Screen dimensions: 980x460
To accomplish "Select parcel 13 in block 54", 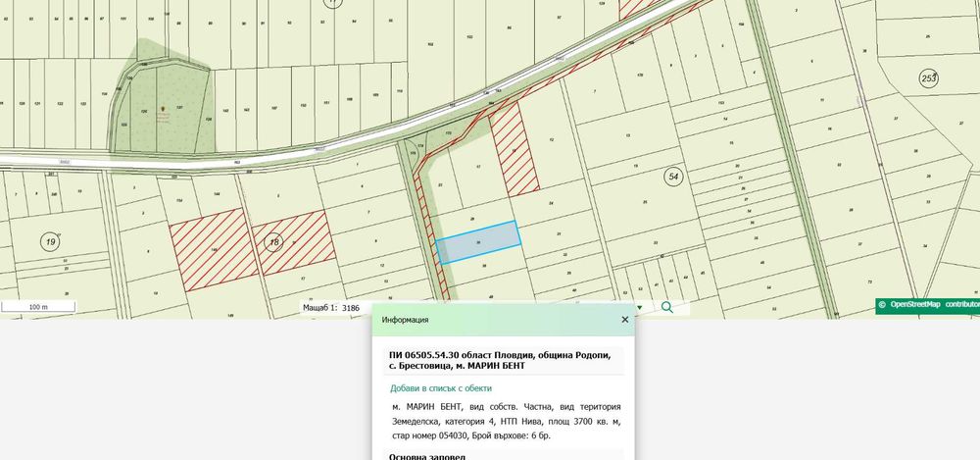I will point(627,137).
